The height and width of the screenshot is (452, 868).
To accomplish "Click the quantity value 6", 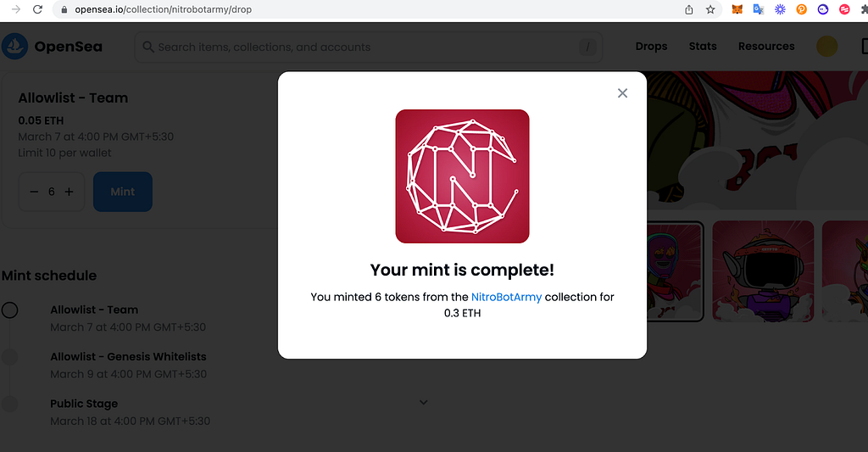I will (52, 192).
